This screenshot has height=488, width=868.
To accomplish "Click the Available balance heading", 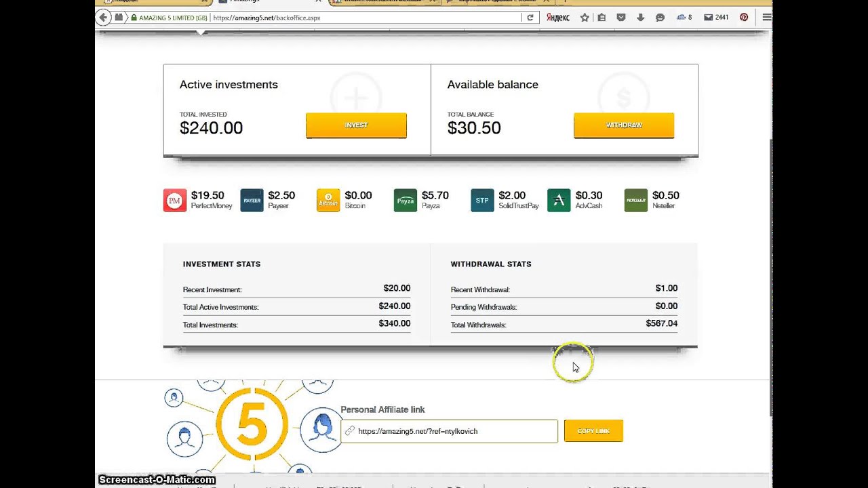I will tap(493, 85).
